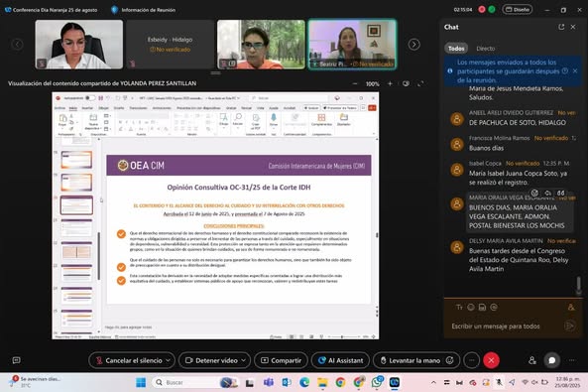Screen dimensions: 588x392
Task: Switch to the Directo chat tab
Action: [486, 49]
